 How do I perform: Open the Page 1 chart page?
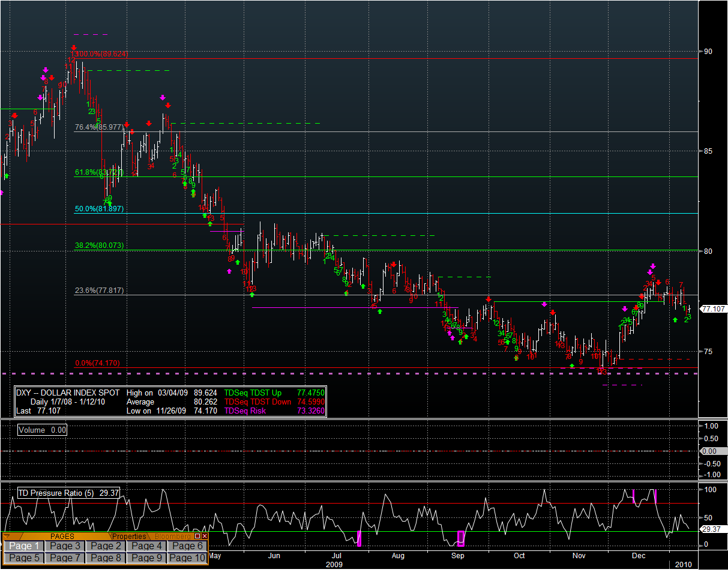pyautogui.click(x=23, y=546)
